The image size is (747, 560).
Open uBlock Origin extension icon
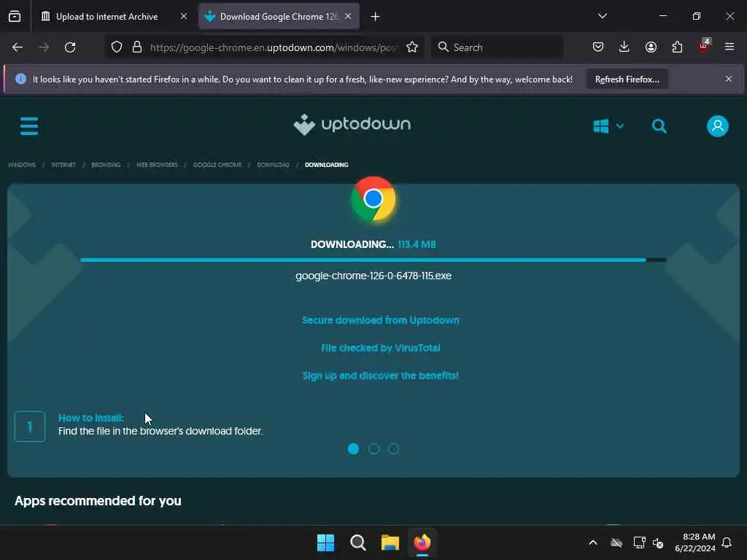(x=704, y=46)
